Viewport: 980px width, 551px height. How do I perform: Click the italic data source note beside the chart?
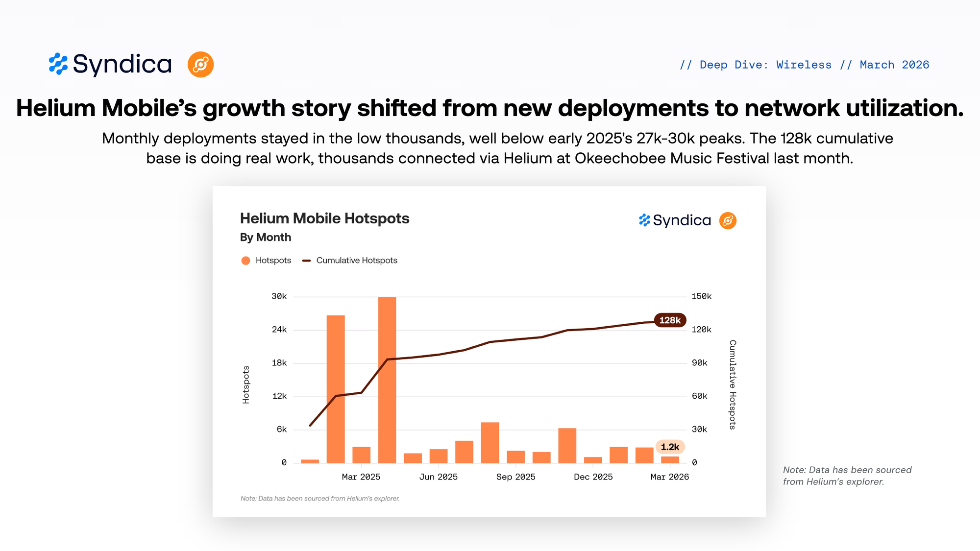coord(847,476)
